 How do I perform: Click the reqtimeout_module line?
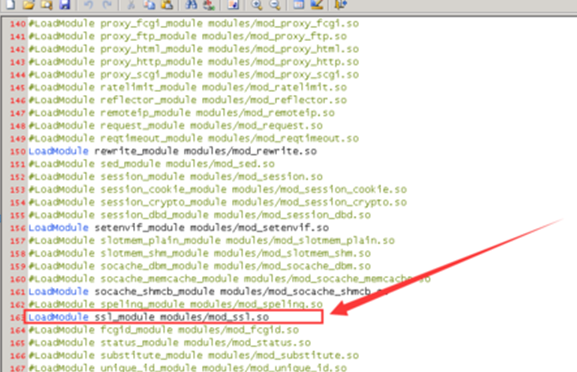tap(194, 138)
